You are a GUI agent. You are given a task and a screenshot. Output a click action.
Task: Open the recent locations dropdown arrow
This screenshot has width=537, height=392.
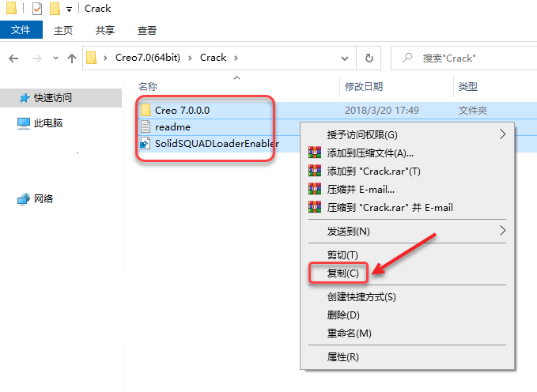point(55,58)
